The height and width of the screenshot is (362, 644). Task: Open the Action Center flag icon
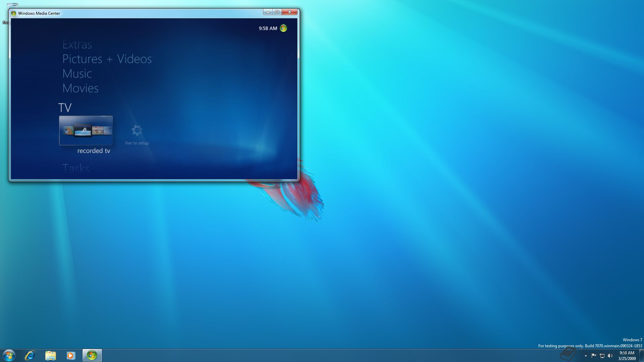(594, 356)
